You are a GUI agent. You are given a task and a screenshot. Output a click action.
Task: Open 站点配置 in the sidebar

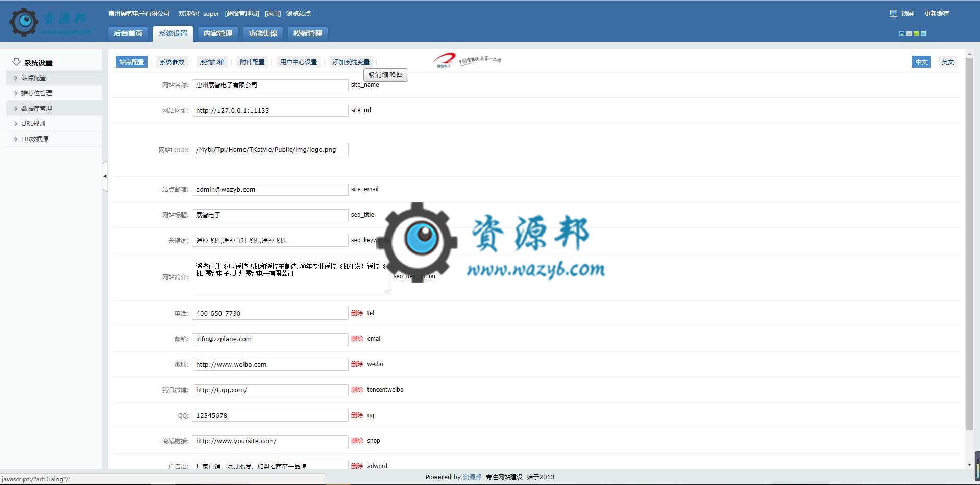54,78
